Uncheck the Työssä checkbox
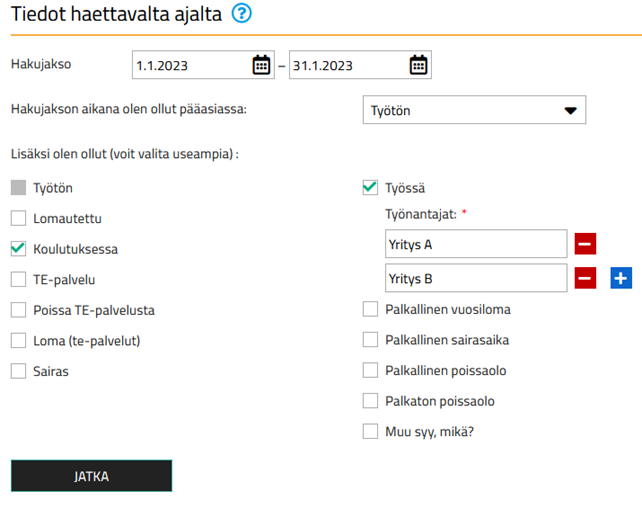Screen dimensions: 642x509 point(370,188)
